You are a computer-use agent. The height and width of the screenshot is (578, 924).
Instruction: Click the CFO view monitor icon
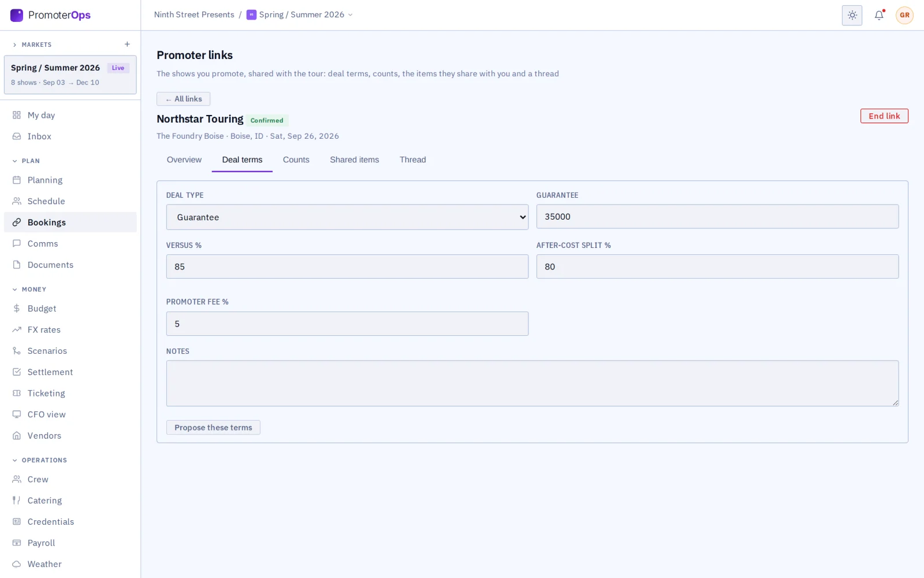click(x=17, y=414)
